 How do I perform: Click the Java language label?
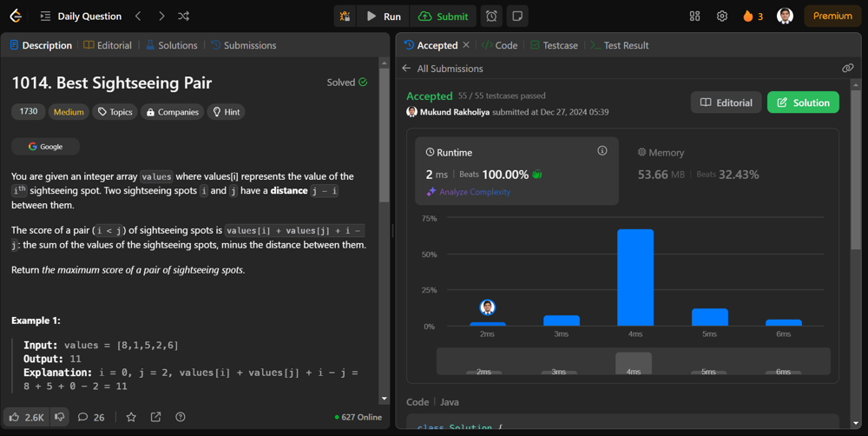(x=449, y=402)
